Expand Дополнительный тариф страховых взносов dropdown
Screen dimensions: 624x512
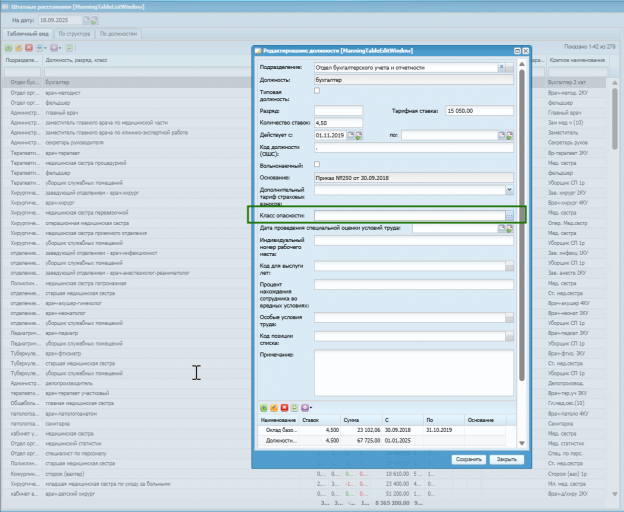point(509,190)
